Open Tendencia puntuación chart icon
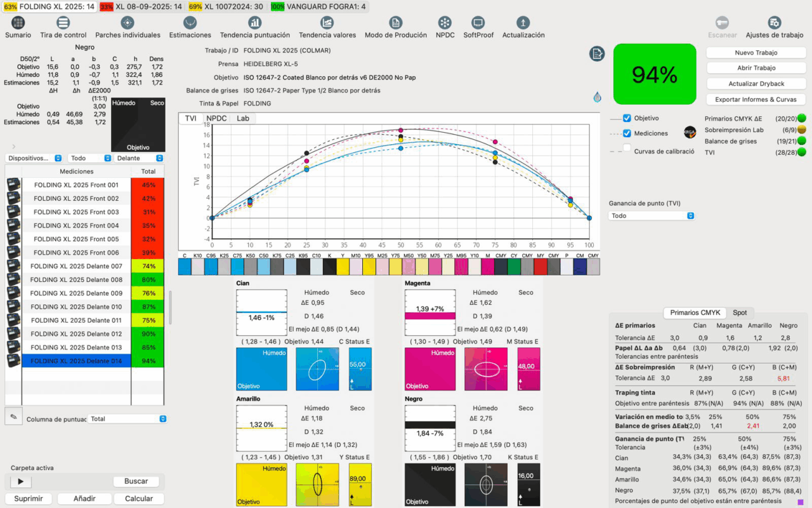 tap(254, 23)
